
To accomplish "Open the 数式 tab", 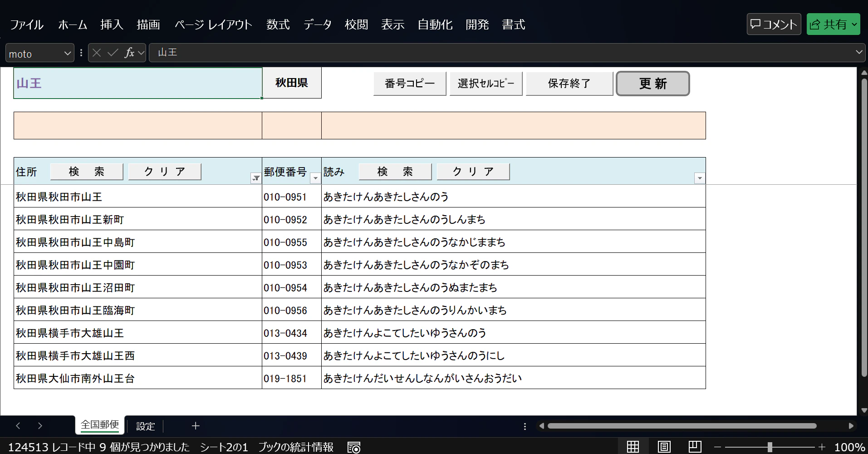I will [x=278, y=25].
